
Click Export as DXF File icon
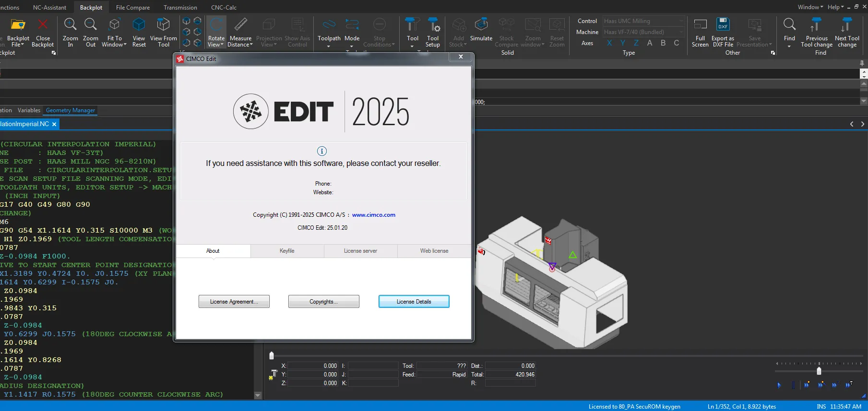723,24
